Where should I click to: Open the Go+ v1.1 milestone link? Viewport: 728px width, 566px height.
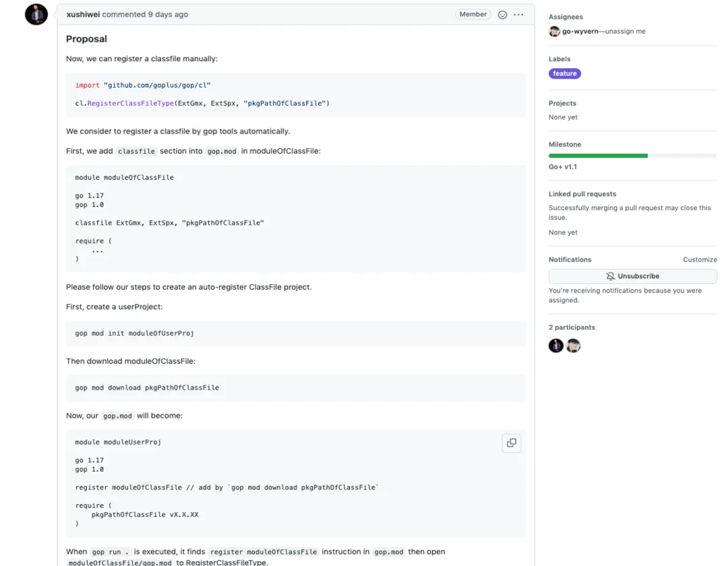pyautogui.click(x=563, y=166)
